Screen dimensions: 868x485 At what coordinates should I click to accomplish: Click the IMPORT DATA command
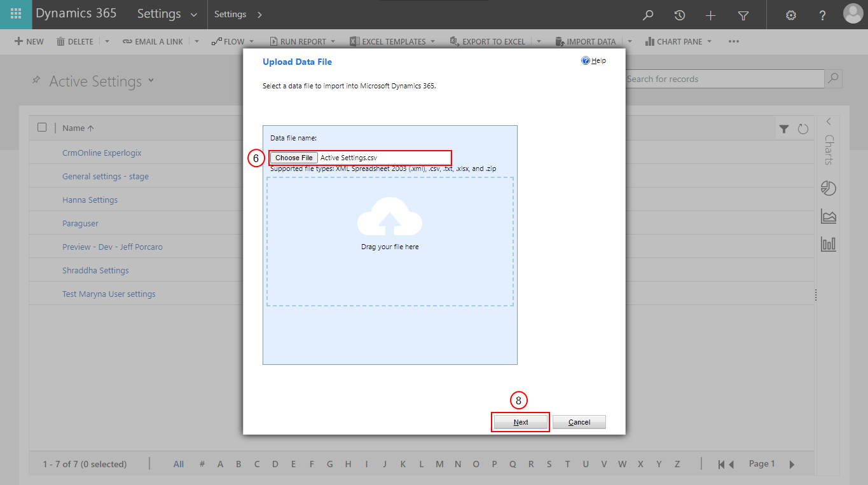[x=586, y=41]
